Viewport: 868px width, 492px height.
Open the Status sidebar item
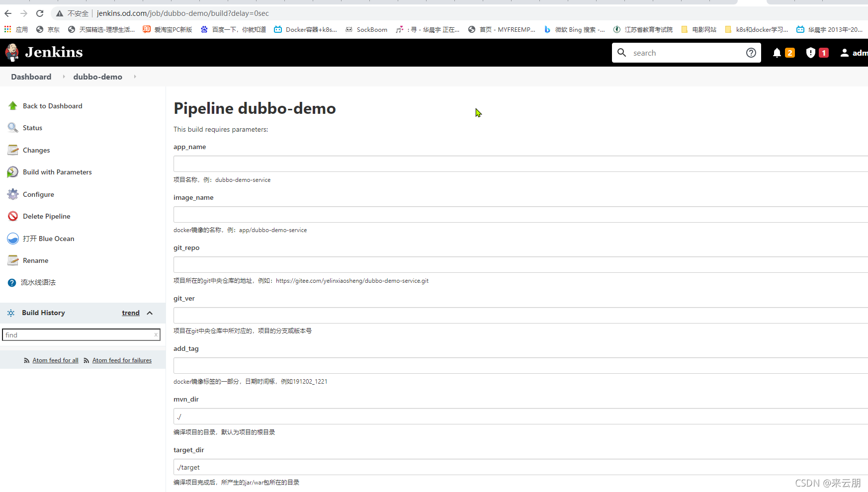pos(32,128)
